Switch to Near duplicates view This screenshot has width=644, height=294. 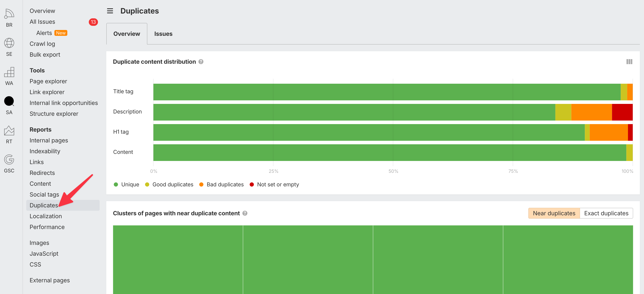(x=554, y=213)
